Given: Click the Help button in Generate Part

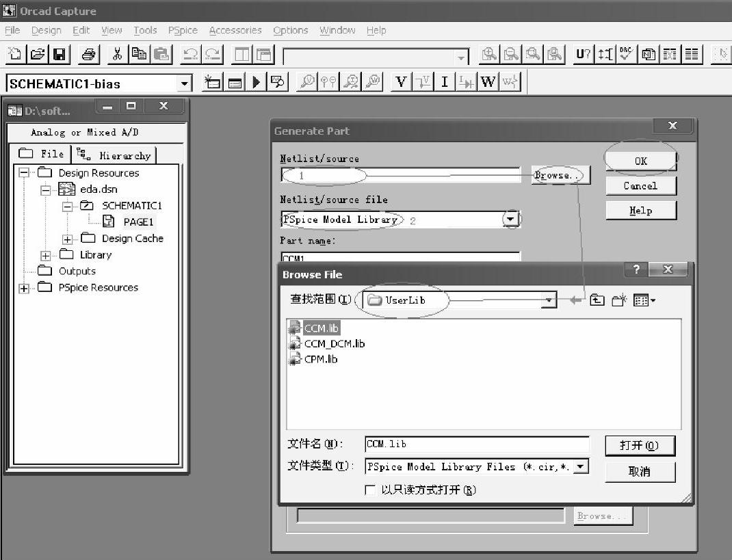Looking at the screenshot, I should (640, 211).
